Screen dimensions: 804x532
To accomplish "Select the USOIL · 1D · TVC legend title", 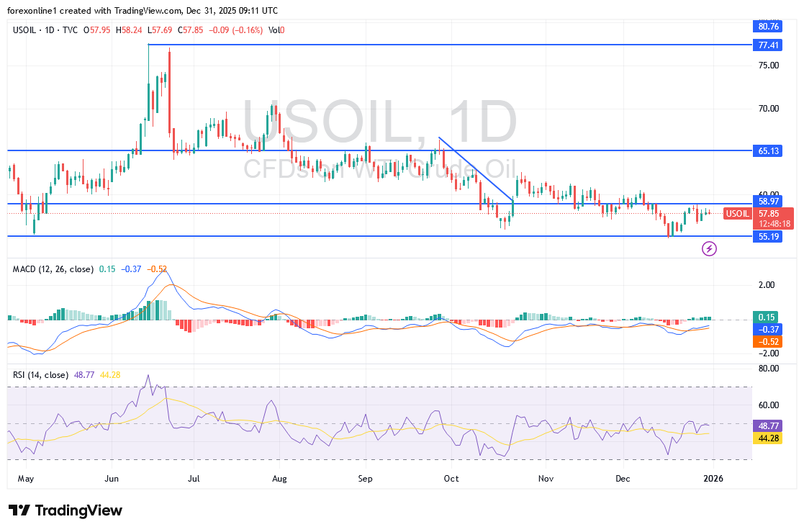I will coord(46,30).
